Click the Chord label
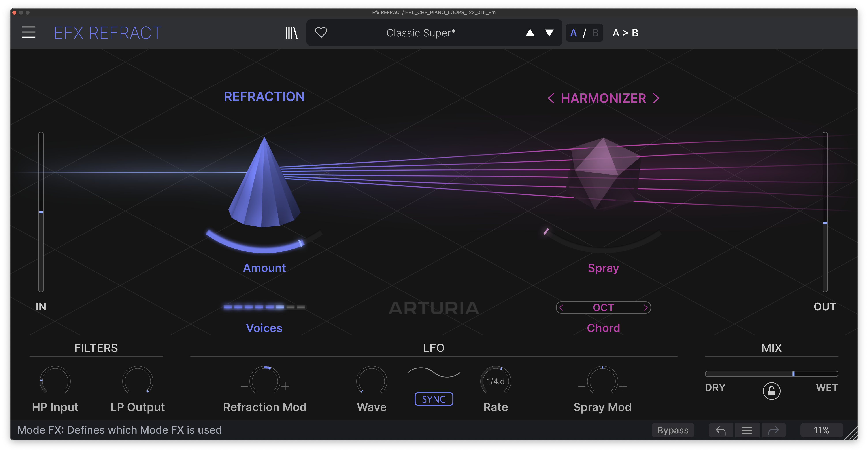 point(603,328)
